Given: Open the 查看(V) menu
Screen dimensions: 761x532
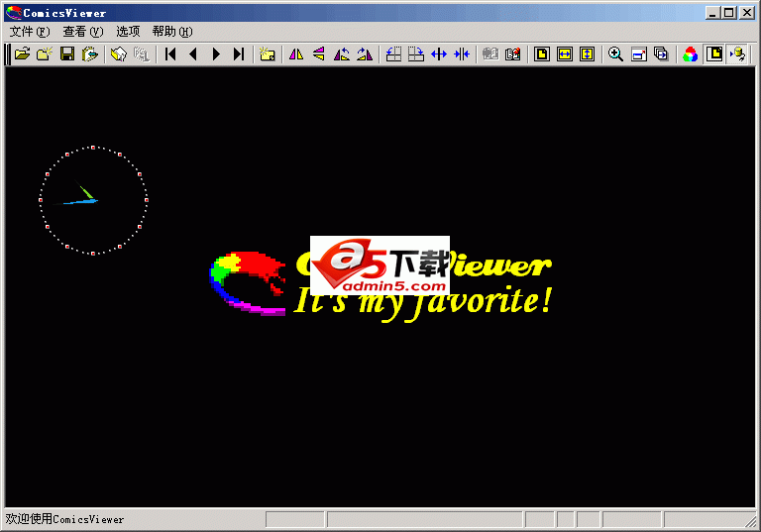Looking at the screenshot, I should tap(83, 32).
